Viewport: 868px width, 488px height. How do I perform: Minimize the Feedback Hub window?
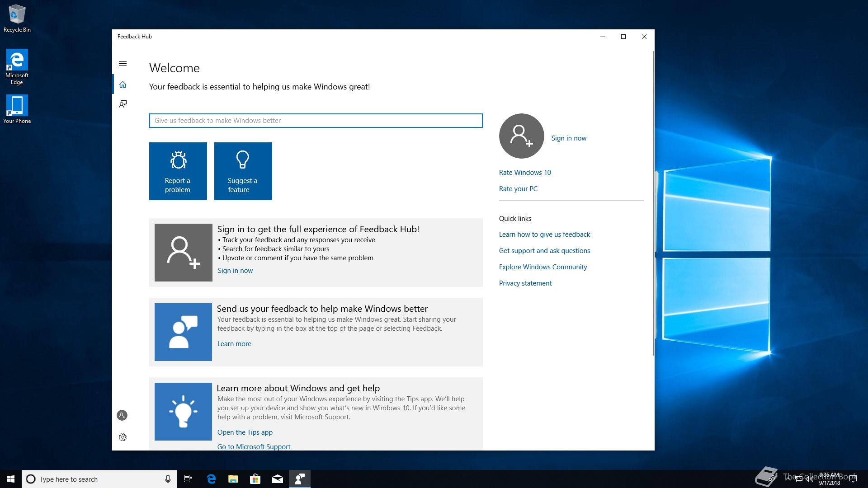[603, 37]
